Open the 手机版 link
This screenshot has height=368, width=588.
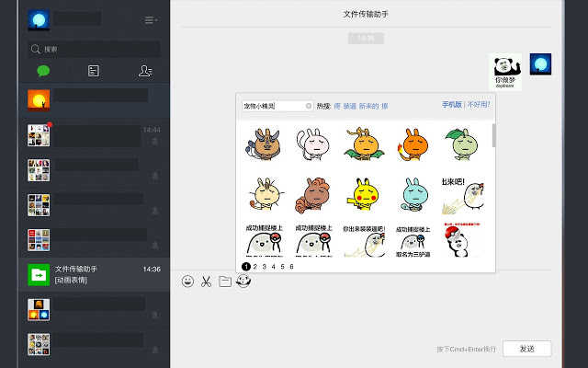point(451,104)
